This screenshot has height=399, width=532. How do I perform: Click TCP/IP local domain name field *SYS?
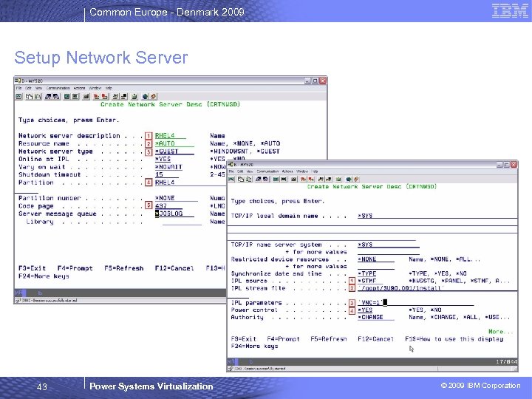pyautogui.click(x=437, y=216)
